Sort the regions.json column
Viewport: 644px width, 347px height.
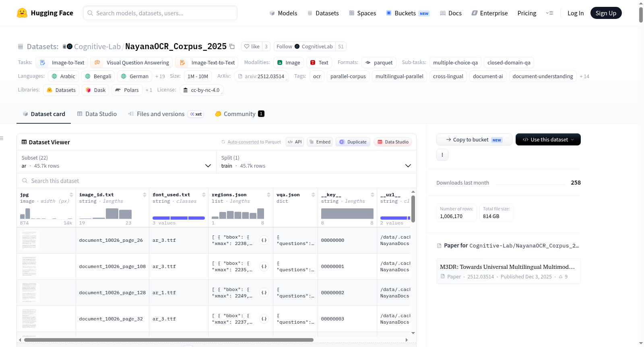[268, 195]
